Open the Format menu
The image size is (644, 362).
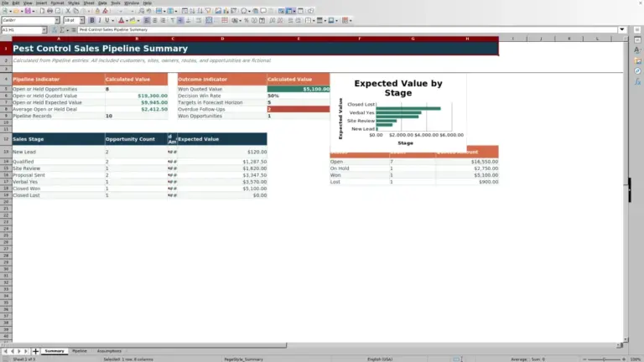57,3
